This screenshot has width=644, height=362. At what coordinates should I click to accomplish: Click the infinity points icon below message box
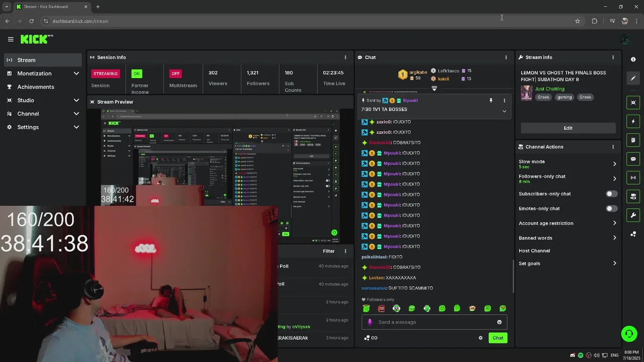tap(374, 338)
